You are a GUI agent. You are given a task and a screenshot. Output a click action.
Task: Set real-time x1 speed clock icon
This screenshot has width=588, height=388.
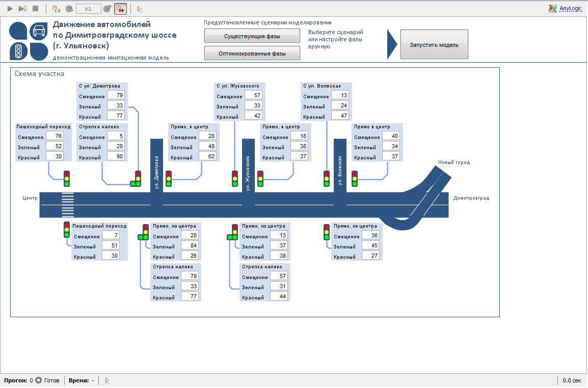click(x=56, y=9)
